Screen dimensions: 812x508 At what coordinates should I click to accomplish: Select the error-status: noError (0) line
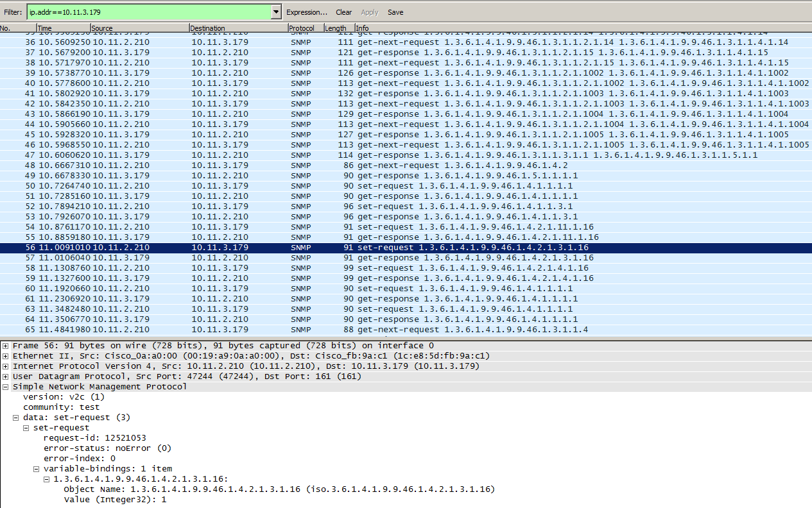[107, 448]
